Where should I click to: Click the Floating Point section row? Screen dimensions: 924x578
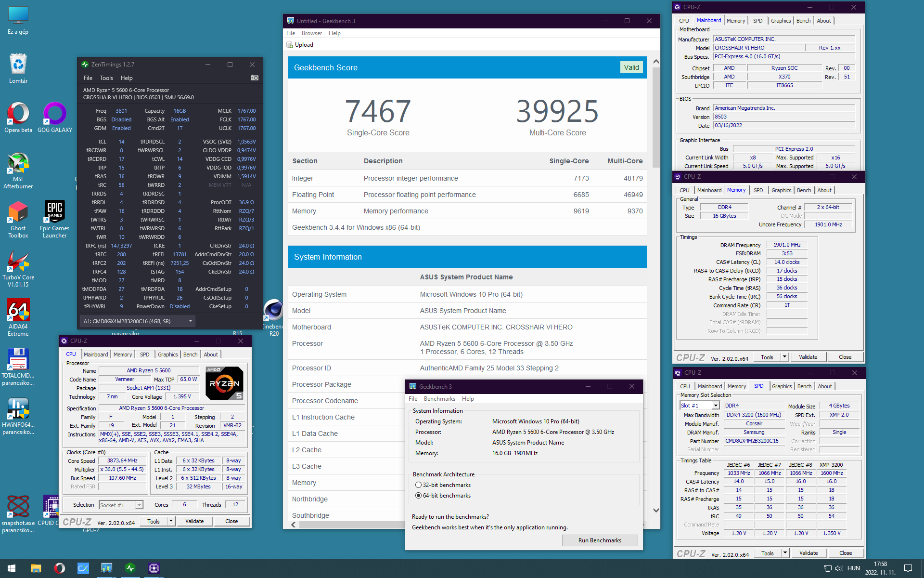467,195
